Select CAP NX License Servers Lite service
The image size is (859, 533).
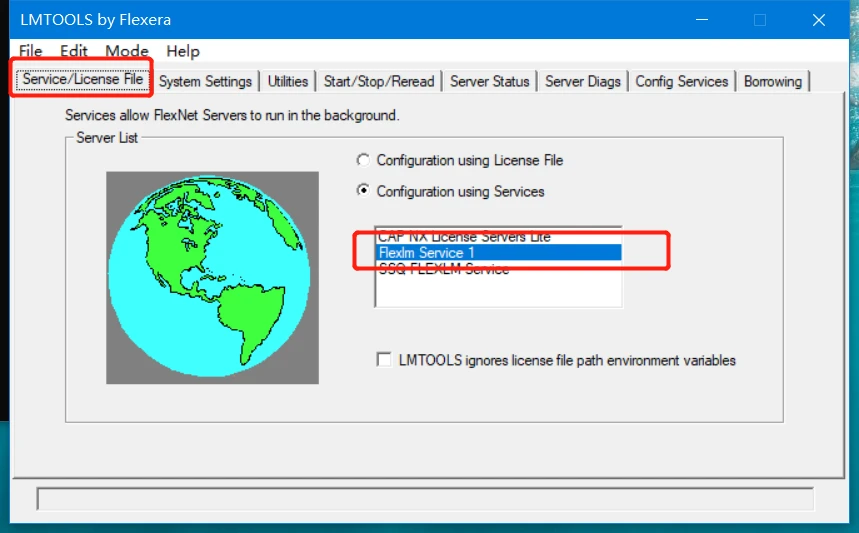(499, 237)
